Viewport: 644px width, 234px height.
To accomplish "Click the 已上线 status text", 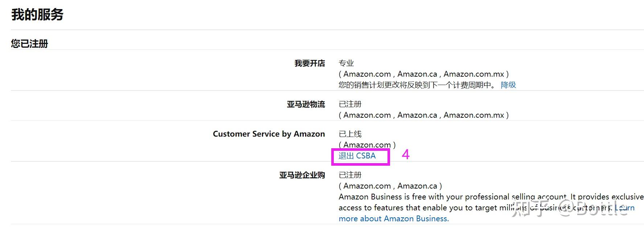I will (x=350, y=133).
